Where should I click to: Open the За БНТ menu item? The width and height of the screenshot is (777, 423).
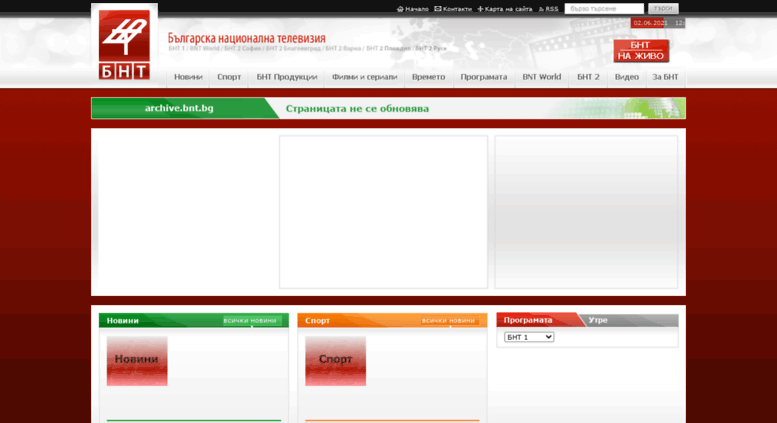pyautogui.click(x=665, y=77)
